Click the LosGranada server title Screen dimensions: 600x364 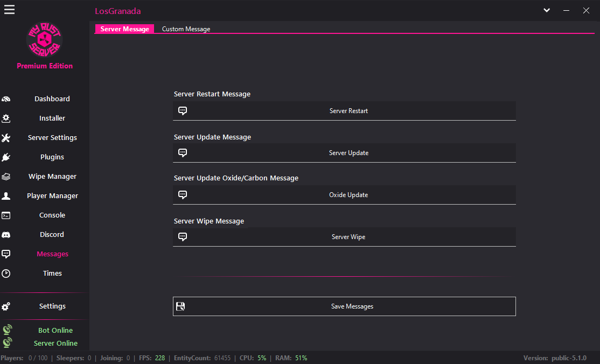pos(118,11)
